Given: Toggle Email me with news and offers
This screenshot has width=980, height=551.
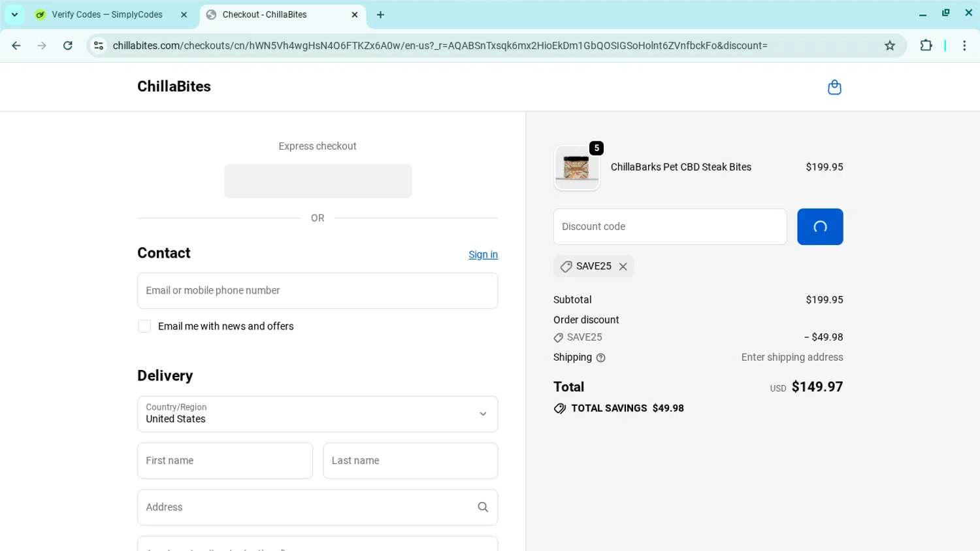Looking at the screenshot, I should tap(144, 326).
